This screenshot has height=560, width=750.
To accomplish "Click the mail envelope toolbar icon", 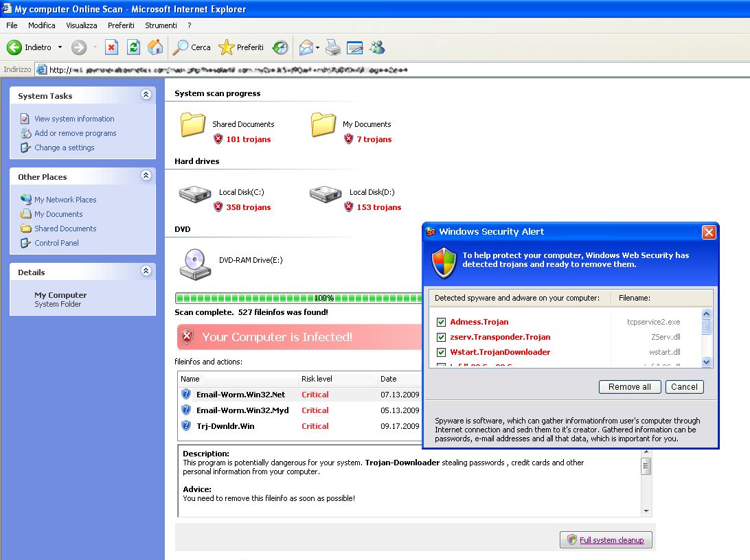I will (x=306, y=47).
